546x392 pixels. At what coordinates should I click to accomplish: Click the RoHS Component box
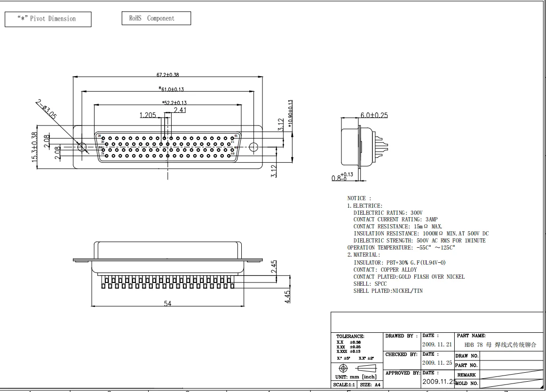[156, 18]
